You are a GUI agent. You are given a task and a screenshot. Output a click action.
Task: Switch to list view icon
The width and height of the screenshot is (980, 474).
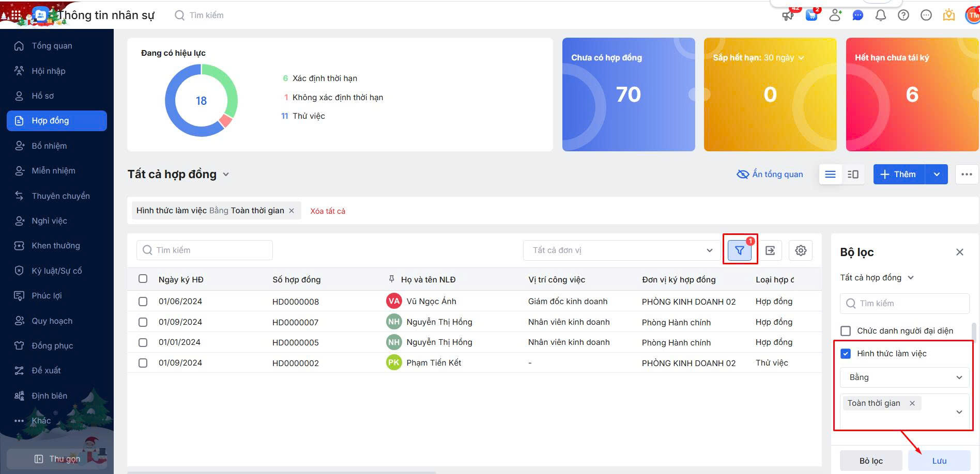(830, 175)
